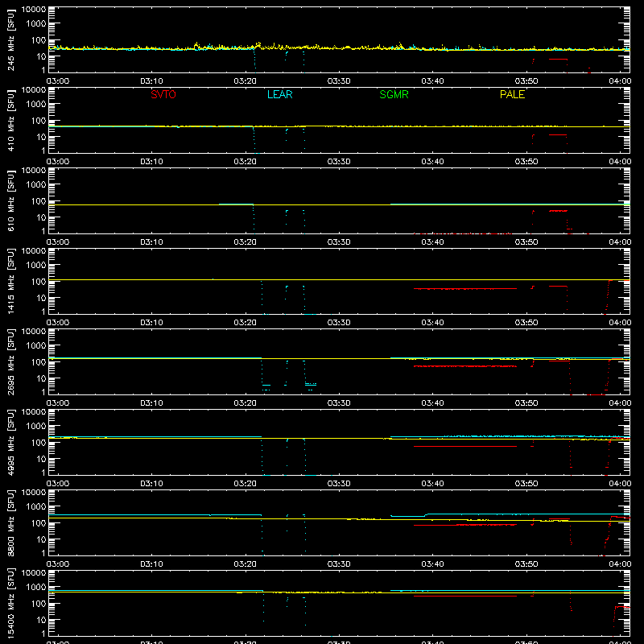Select the 15400 MHz [SFU] axis label
644x644 pixels.
10,604
